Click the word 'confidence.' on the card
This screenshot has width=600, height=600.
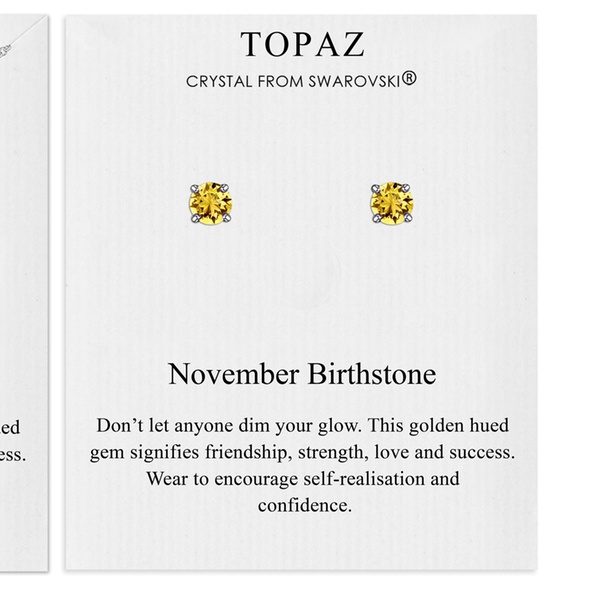pyautogui.click(x=305, y=505)
